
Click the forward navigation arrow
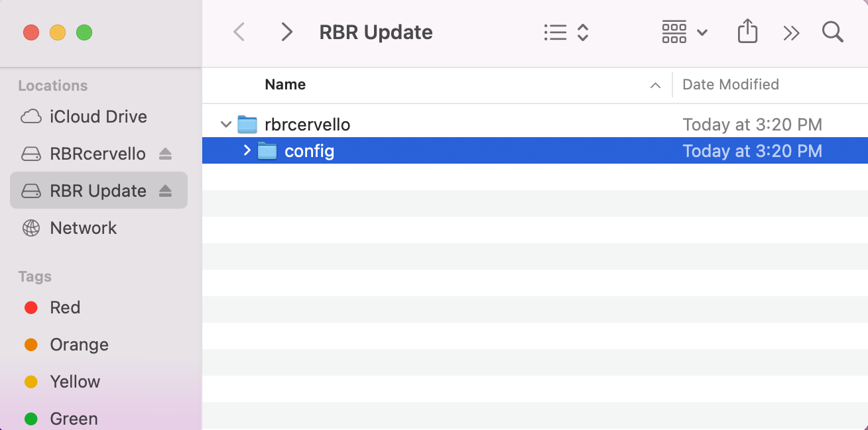coord(286,32)
